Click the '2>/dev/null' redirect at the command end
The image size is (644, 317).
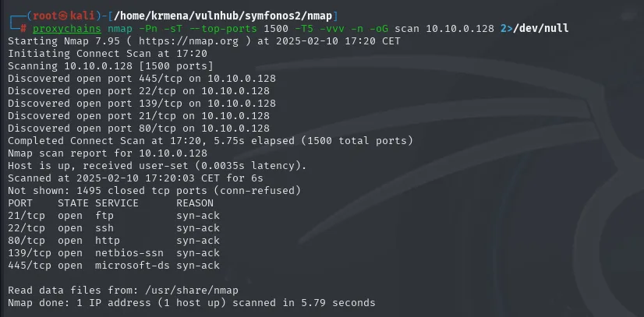click(x=534, y=29)
